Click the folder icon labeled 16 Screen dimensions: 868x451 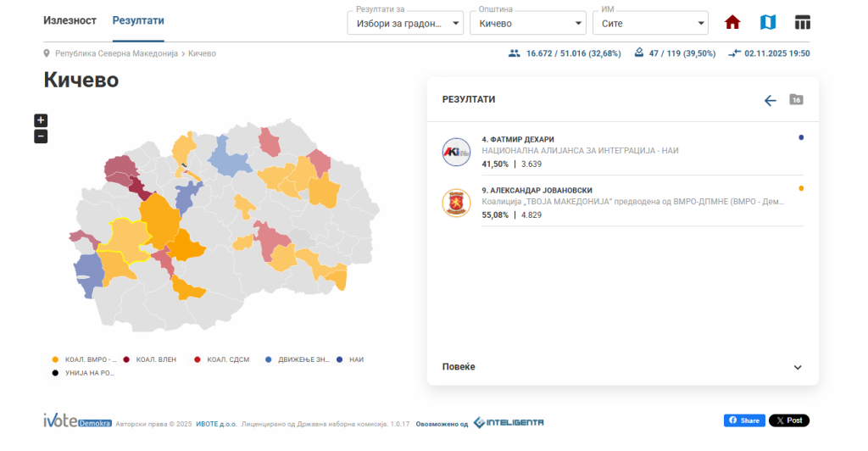796,100
